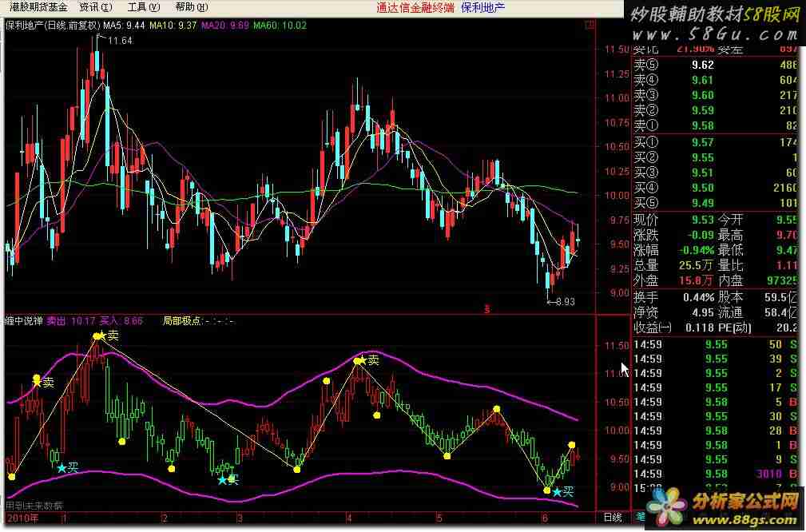Click the 用到未来数据 notice text
The image size is (806, 532).
click(34, 506)
